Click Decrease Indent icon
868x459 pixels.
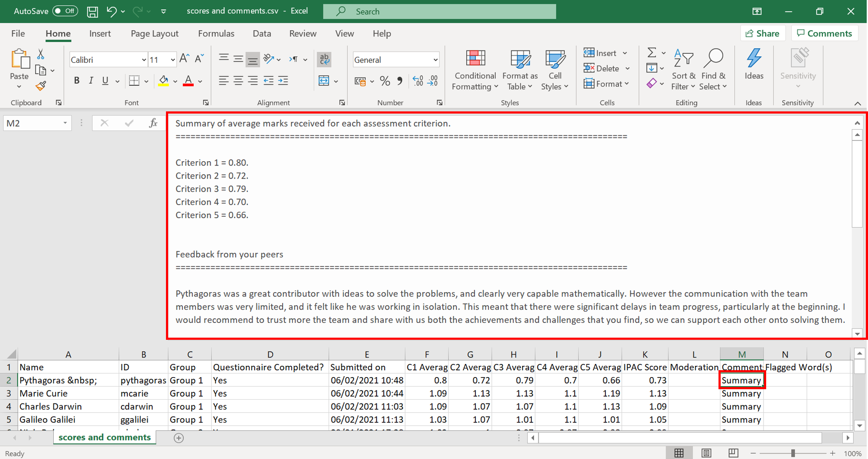tap(268, 81)
